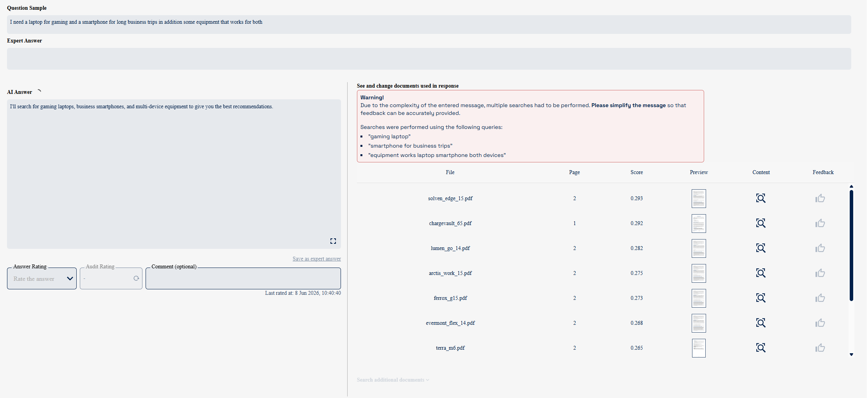
Task: Give thumbs up to solven_edge_15.pdf
Action: (x=820, y=198)
